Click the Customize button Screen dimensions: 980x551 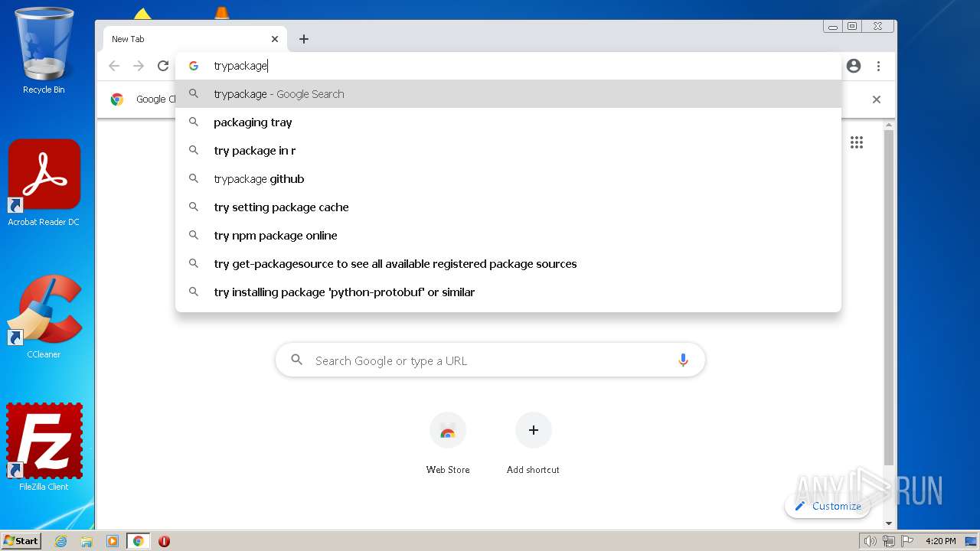pyautogui.click(x=828, y=506)
